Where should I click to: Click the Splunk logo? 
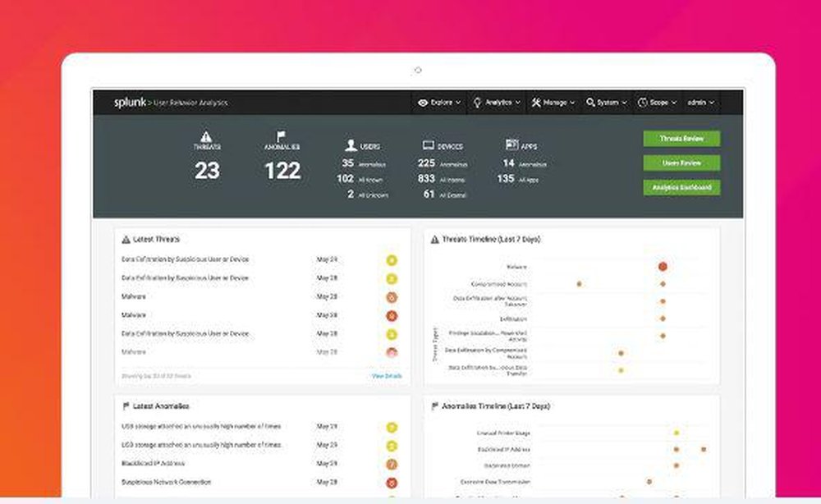(130, 102)
